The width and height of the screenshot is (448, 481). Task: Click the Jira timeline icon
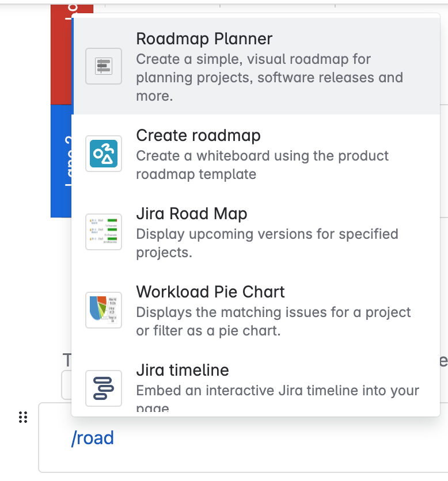(x=104, y=388)
